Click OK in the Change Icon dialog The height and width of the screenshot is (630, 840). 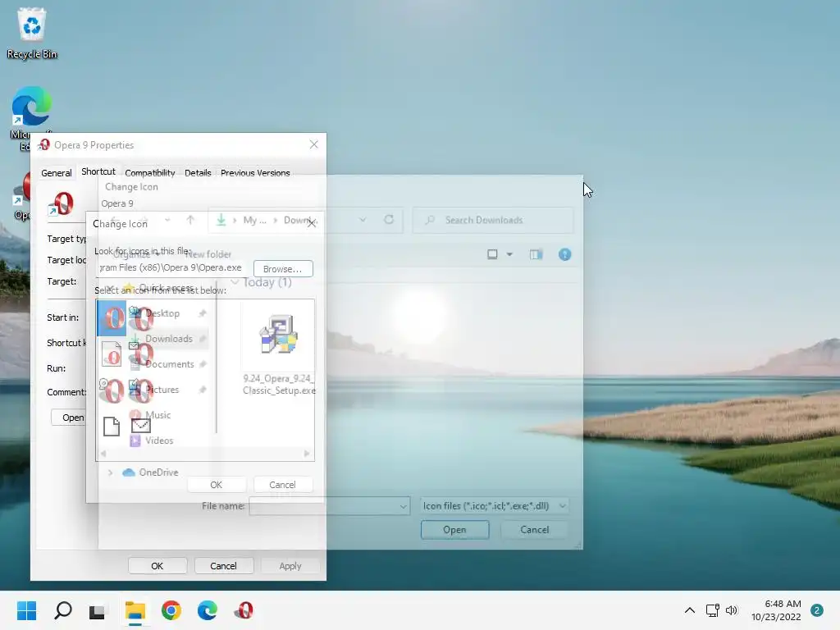[217, 485]
